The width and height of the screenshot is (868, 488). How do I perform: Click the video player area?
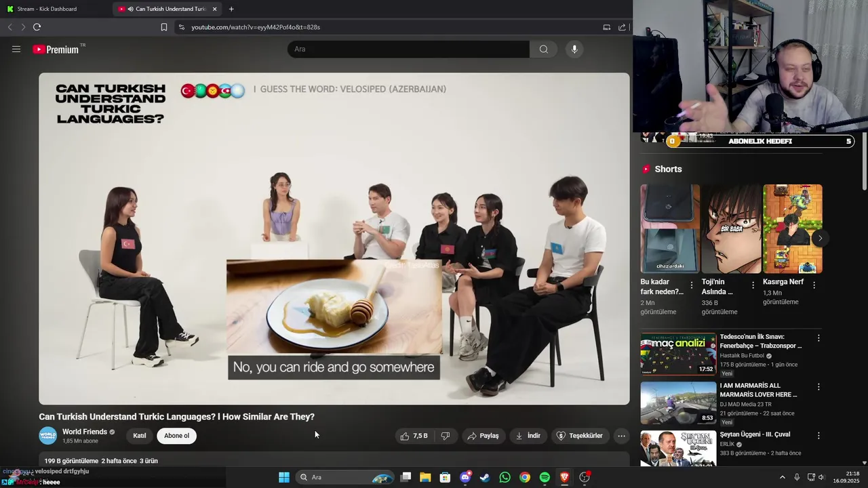tap(334, 239)
